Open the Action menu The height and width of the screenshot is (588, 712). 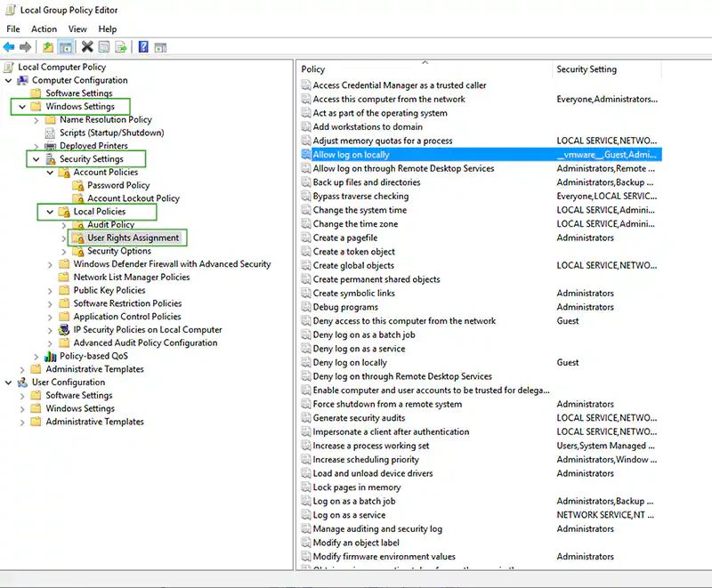[x=44, y=29]
